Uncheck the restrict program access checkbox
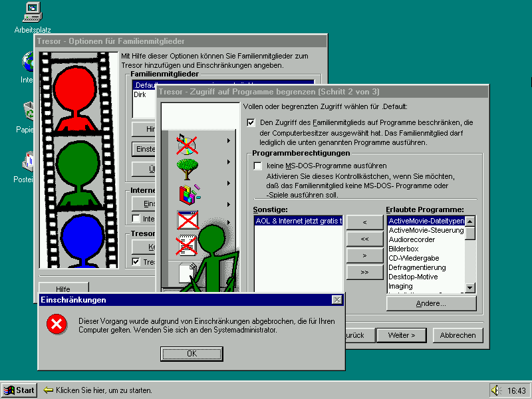 (x=251, y=122)
